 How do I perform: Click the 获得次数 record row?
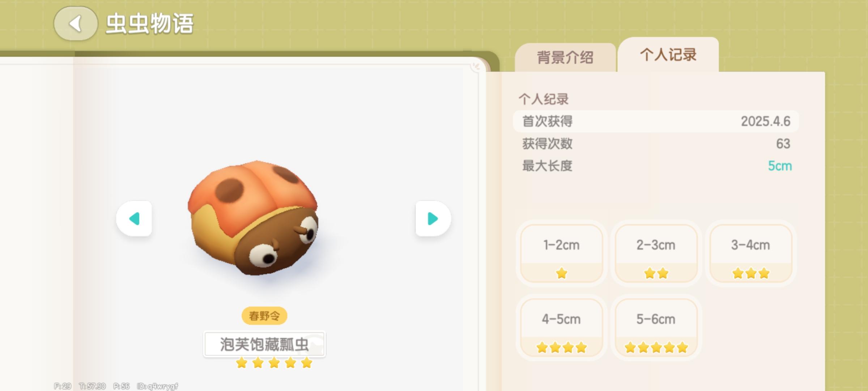(656, 144)
